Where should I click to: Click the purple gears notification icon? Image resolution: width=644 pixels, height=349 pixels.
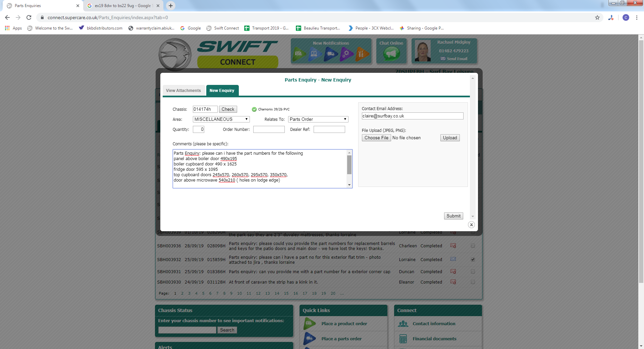346,54
